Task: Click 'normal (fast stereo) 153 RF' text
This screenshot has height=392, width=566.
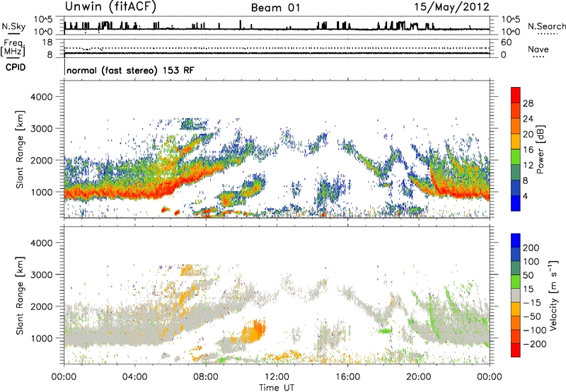Action: (130, 70)
